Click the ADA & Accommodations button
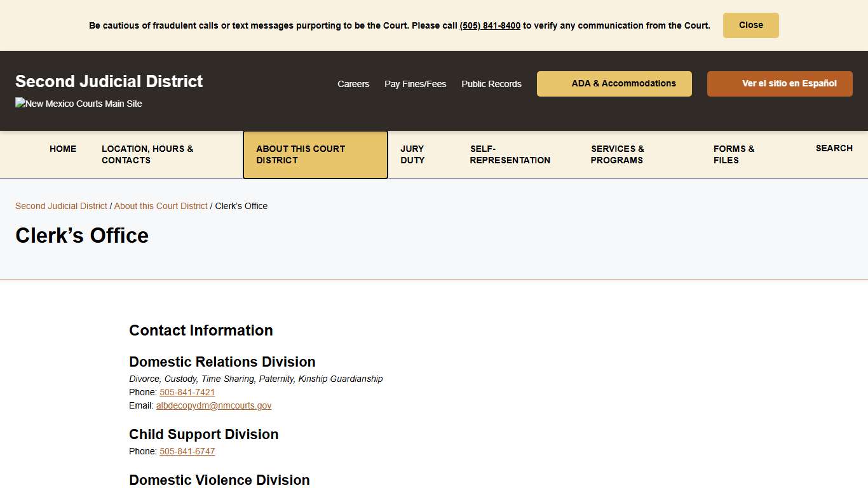This screenshot has height=488, width=868. coord(614,84)
